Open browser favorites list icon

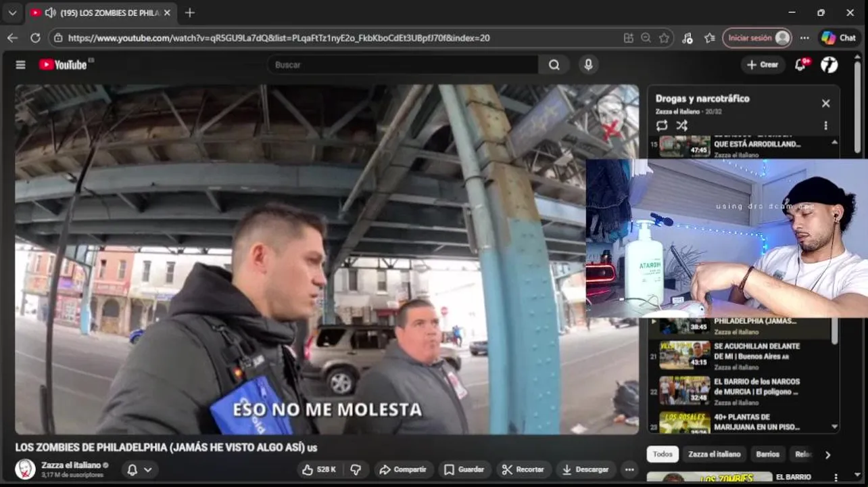[x=709, y=38]
